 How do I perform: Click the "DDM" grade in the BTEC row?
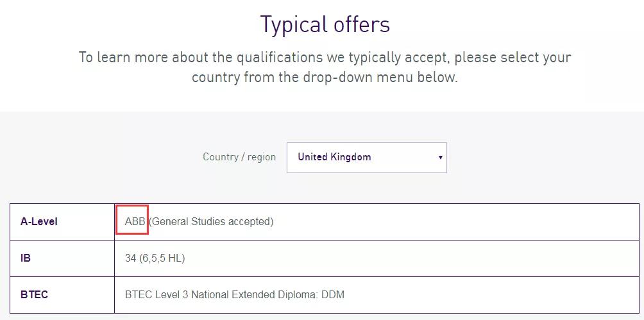(333, 295)
